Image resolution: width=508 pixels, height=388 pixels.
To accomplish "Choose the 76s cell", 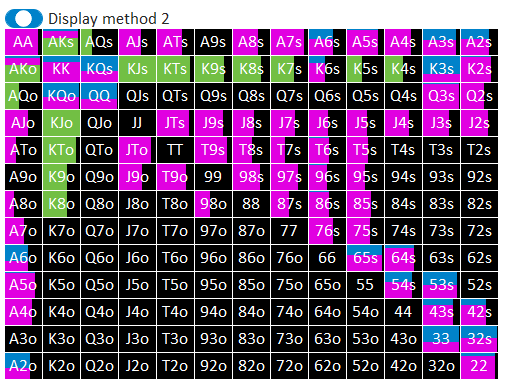I will (x=327, y=231).
